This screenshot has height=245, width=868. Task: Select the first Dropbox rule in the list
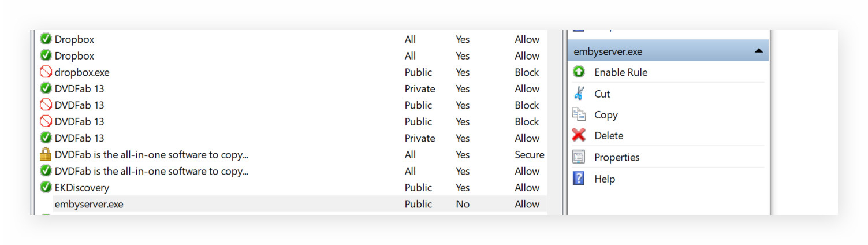(x=74, y=39)
